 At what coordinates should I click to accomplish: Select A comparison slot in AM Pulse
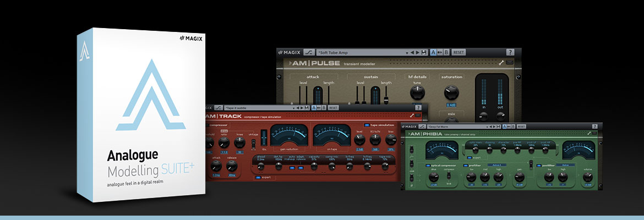click(x=433, y=52)
